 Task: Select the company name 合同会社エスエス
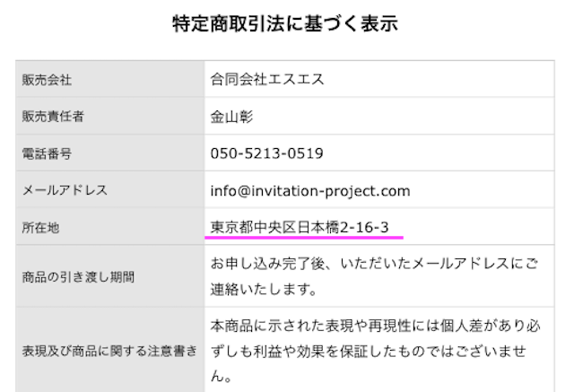coord(267,80)
